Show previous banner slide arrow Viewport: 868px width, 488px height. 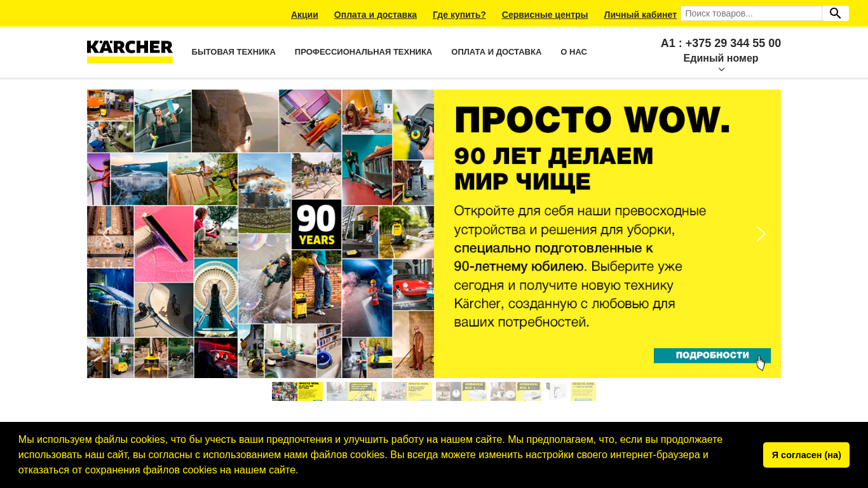[106, 234]
